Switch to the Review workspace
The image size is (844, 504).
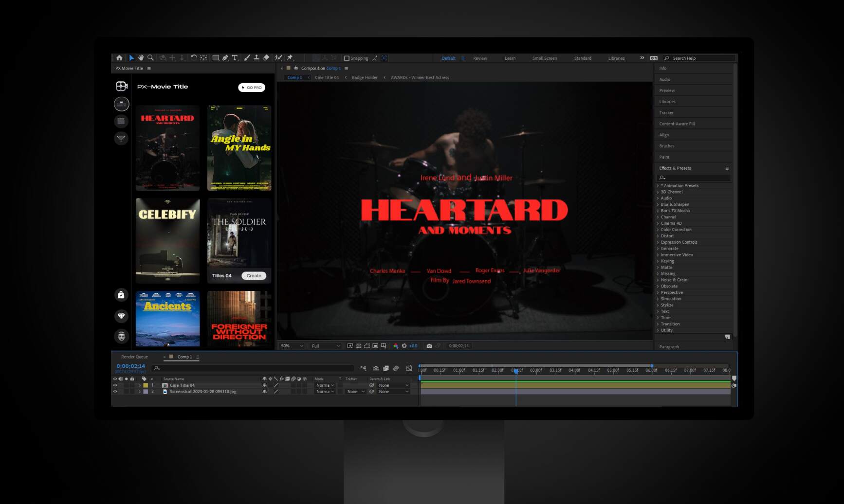pyautogui.click(x=480, y=58)
